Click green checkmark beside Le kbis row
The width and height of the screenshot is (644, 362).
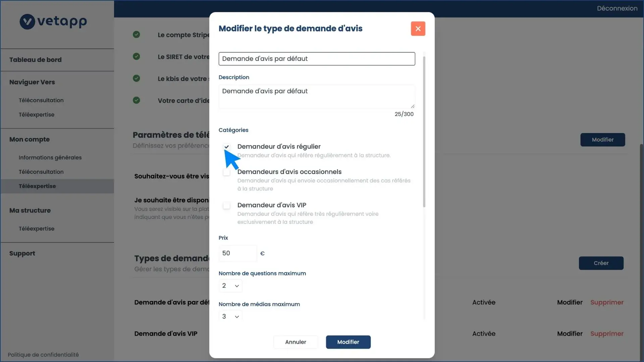(x=136, y=78)
